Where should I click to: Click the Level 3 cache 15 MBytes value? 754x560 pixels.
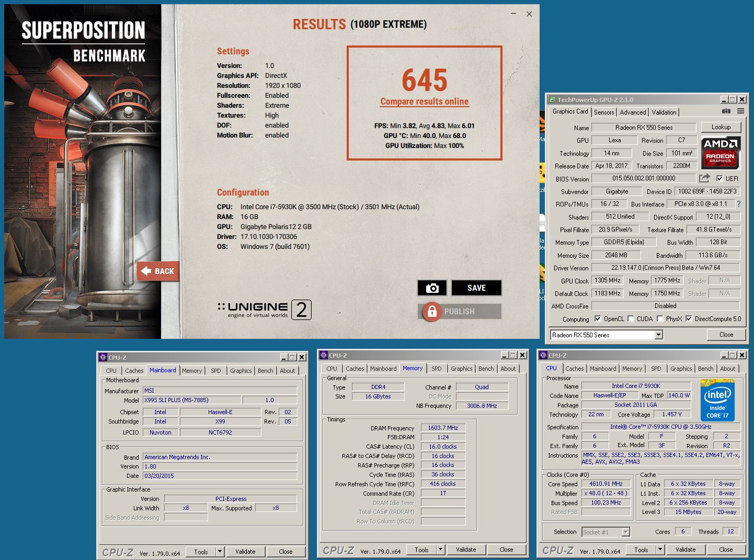(x=688, y=512)
